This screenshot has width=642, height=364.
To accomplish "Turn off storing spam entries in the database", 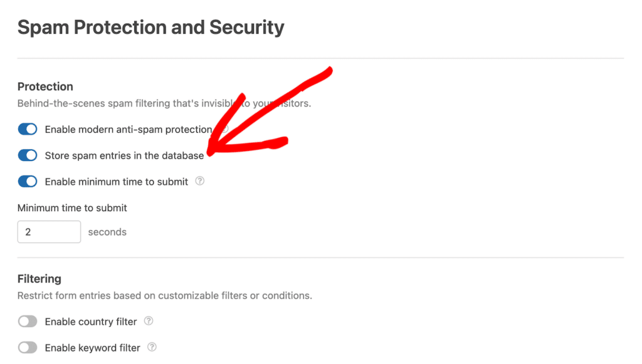I will click(x=28, y=155).
